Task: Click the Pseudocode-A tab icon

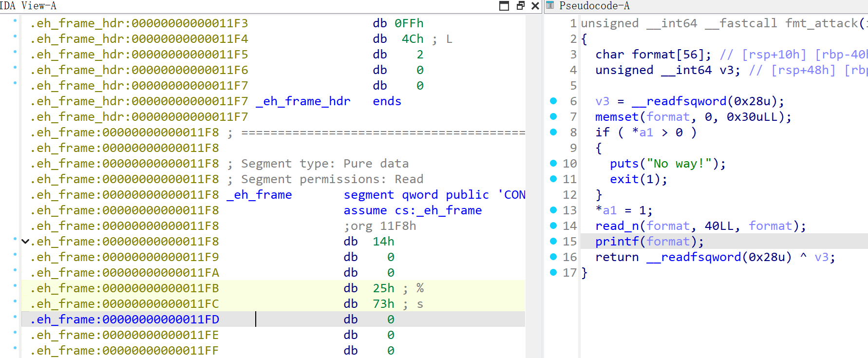Action: coord(550,5)
